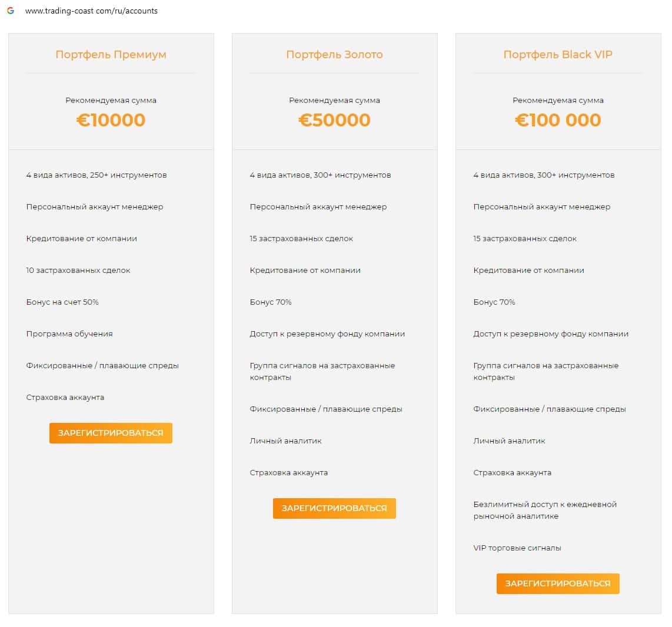Select the Портфель Премиум heading
The height and width of the screenshot is (627, 672).
click(x=111, y=55)
